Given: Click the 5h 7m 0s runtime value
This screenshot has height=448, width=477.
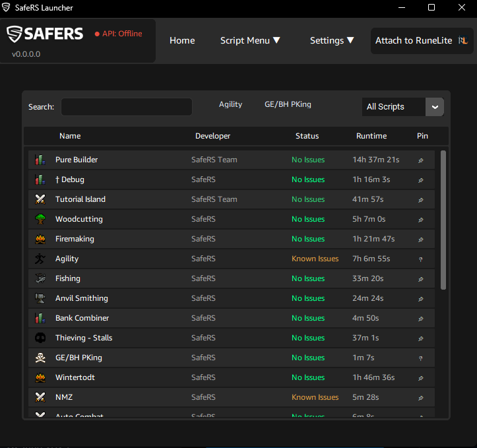Looking at the screenshot, I should (x=369, y=219).
